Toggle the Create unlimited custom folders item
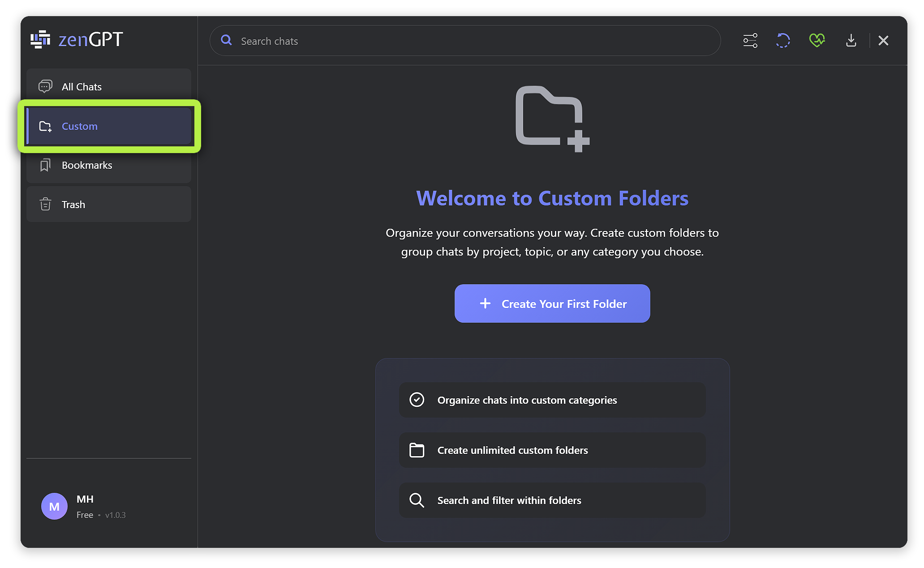Viewport: 924px width, 568px height. pos(552,450)
